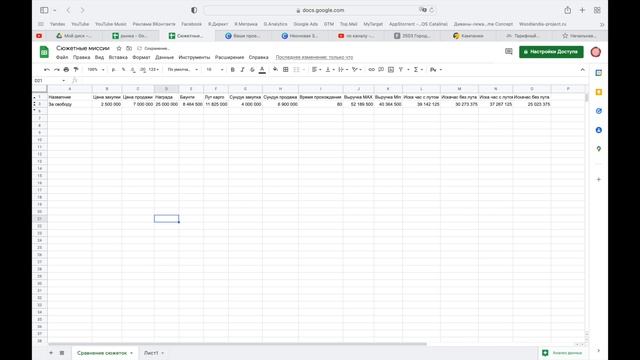This screenshot has width=640, height=360.
Task: Open the number format 123 dropdown
Action: 153,70
